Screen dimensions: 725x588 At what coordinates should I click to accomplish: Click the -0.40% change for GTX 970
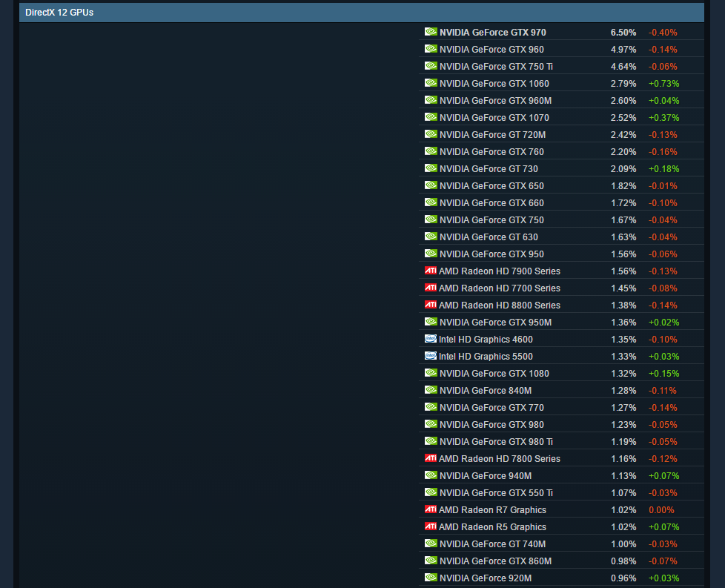pos(663,33)
